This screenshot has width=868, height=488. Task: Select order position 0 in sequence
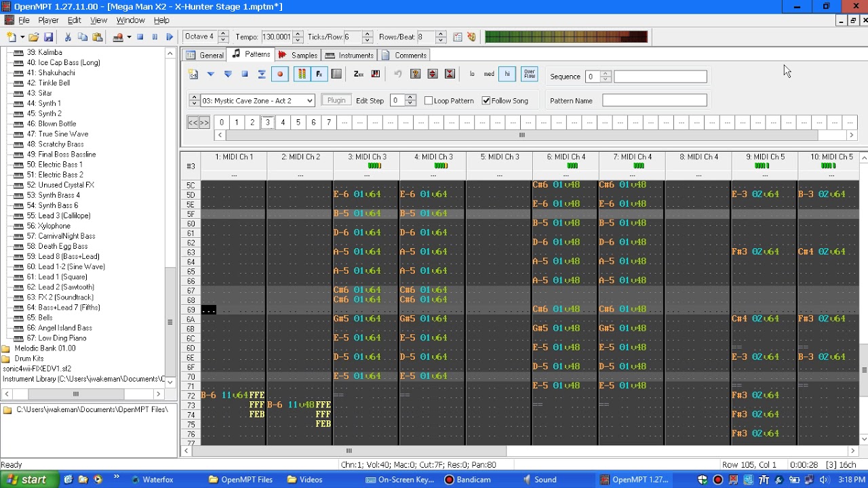point(222,123)
